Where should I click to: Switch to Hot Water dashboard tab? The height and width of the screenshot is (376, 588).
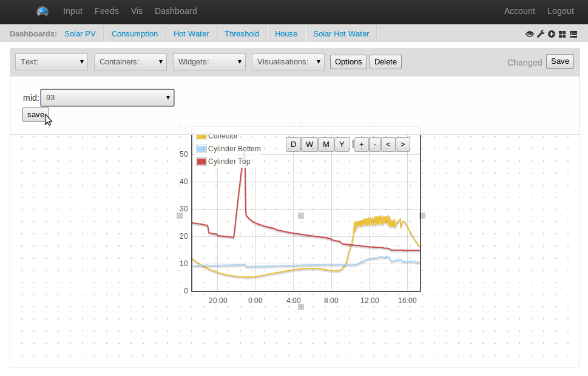pyautogui.click(x=191, y=34)
